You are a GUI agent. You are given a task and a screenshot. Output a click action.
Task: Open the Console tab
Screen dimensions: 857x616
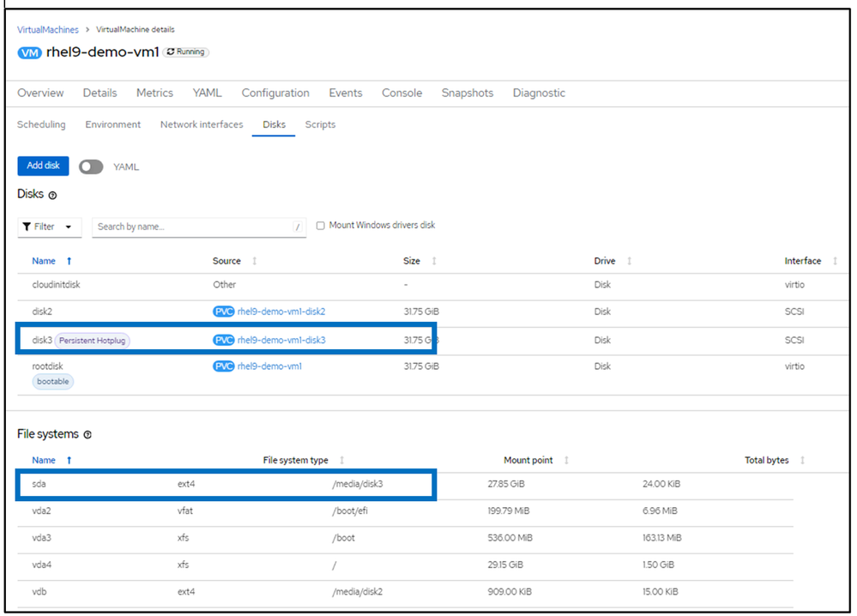pos(401,93)
